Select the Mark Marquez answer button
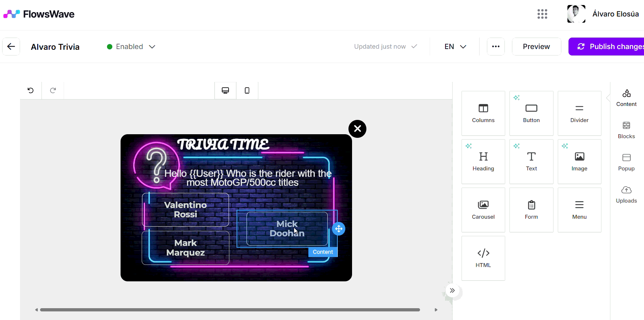Image resolution: width=644 pixels, height=320 pixels. (x=185, y=248)
